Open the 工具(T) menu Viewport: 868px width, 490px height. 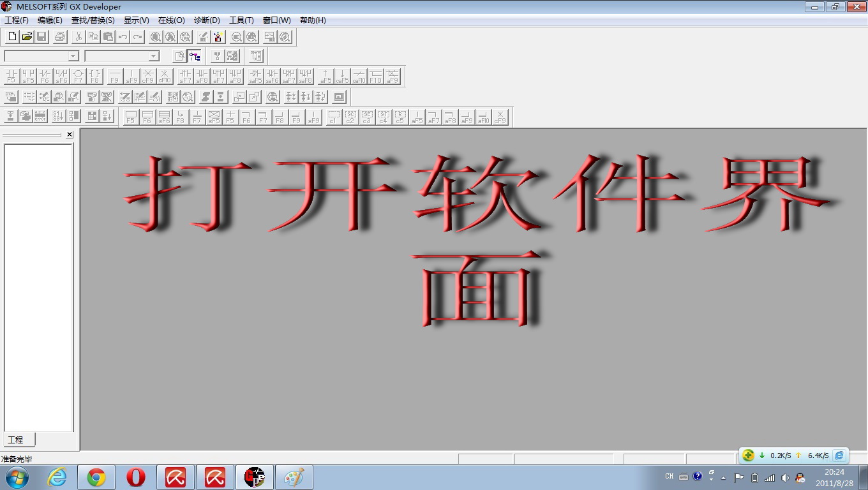[241, 20]
